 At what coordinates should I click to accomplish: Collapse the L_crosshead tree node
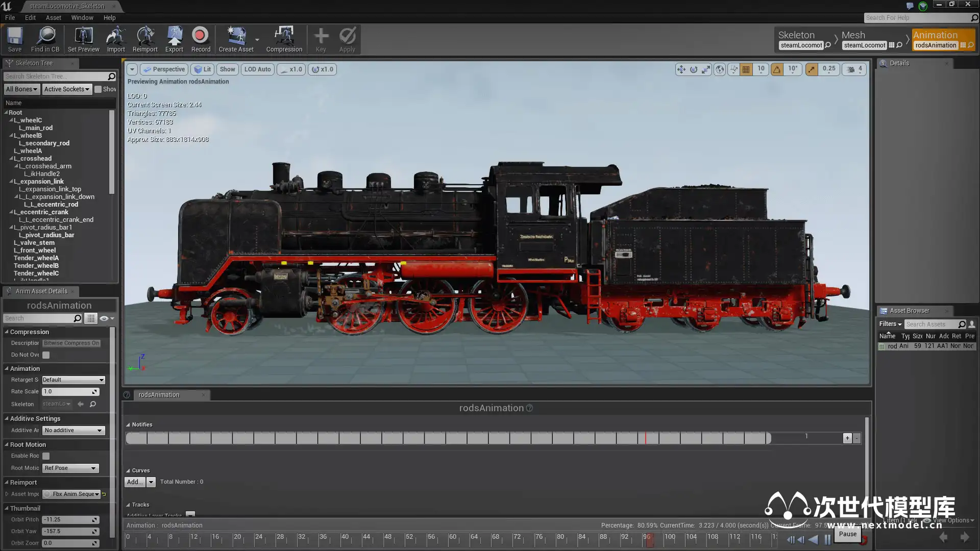pyautogui.click(x=11, y=159)
